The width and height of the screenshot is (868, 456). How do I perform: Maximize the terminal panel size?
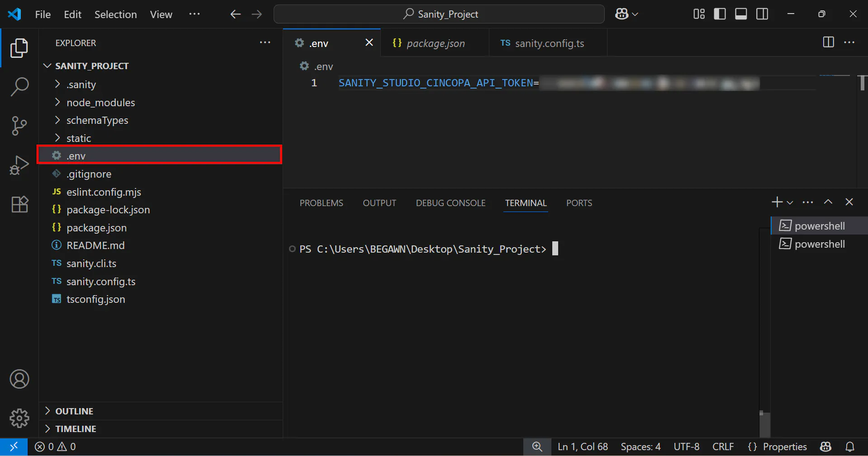[x=828, y=202]
